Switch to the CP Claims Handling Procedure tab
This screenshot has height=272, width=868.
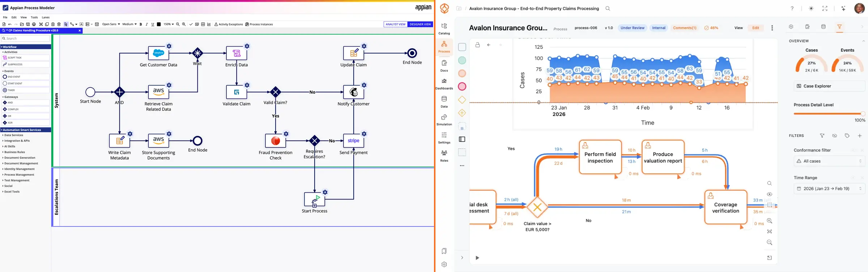click(x=42, y=31)
